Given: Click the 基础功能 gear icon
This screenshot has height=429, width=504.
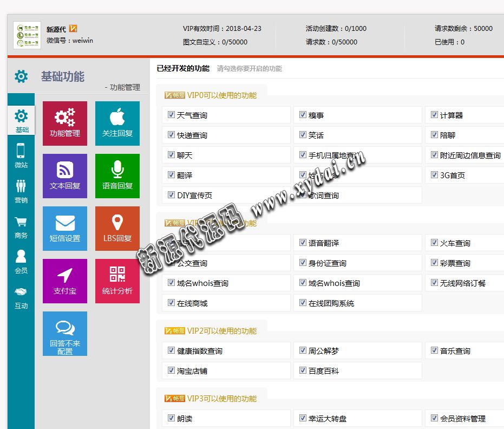Looking at the screenshot, I should coord(21,76).
